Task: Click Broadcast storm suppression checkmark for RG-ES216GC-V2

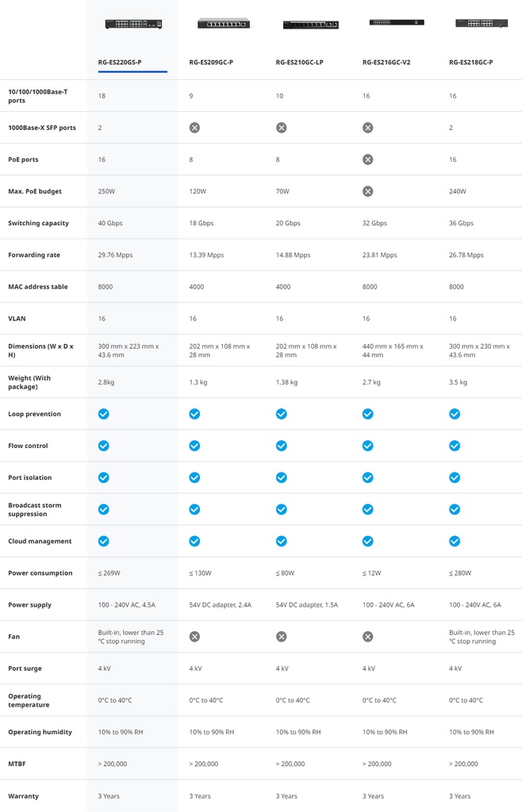Action: (x=367, y=509)
